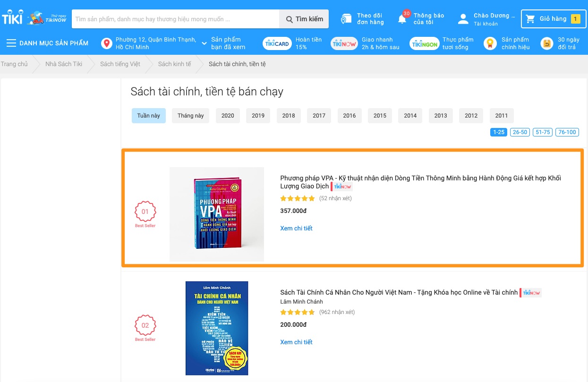Screen dimensions: 588x382
Task: Select the Tuần này filter option
Action: point(148,115)
